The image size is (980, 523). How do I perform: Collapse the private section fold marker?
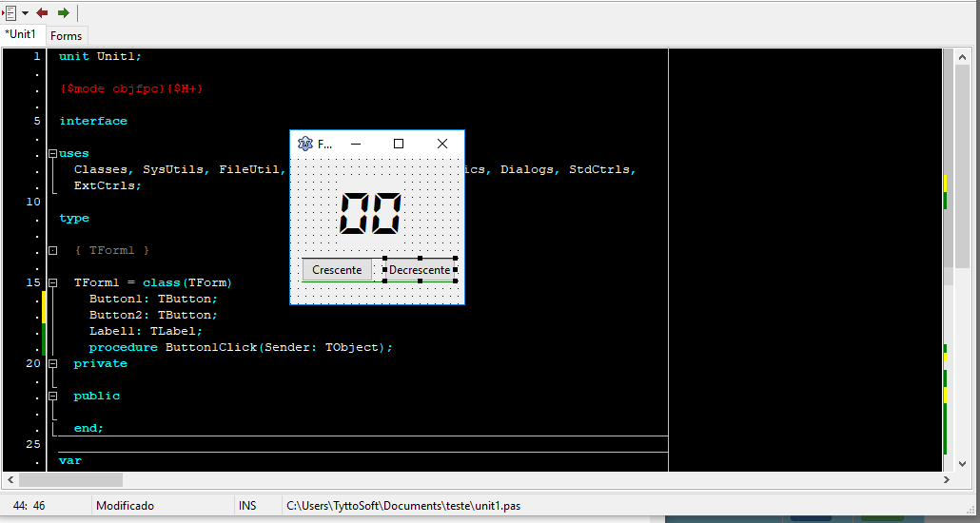pyautogui.click(x=52, y=364)
